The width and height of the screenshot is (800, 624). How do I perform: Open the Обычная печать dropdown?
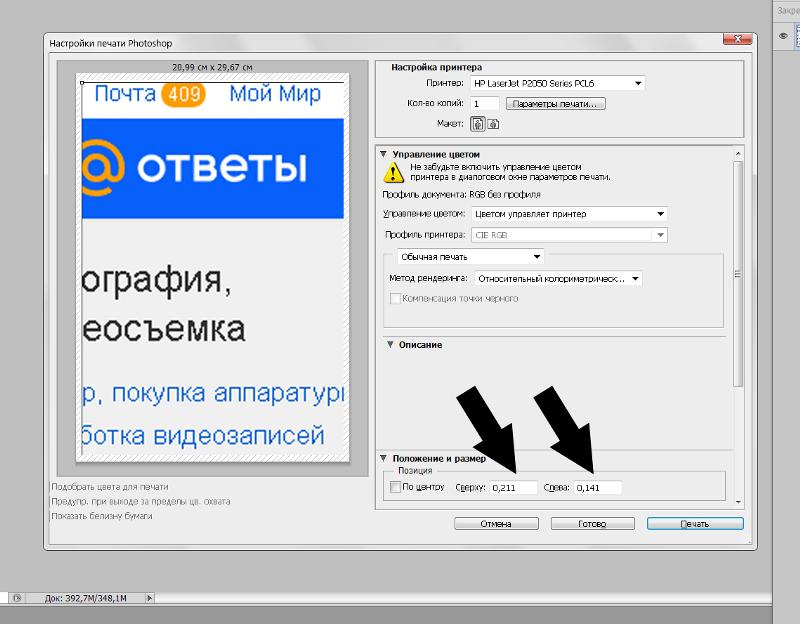(470, 257)
